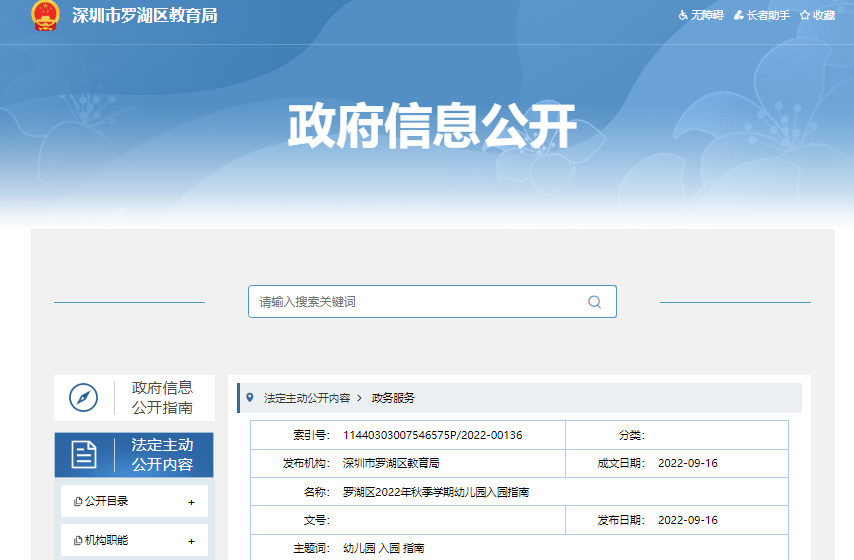The image size is (854, 560).
Task: Click the magnifier search icon
Action: 594,302
